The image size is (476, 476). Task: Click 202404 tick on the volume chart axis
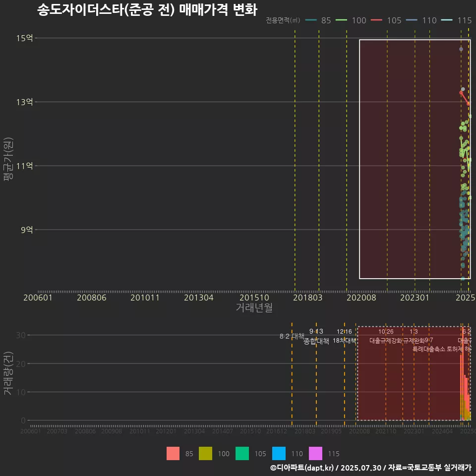pyautogui.click(x=442, y=431)
